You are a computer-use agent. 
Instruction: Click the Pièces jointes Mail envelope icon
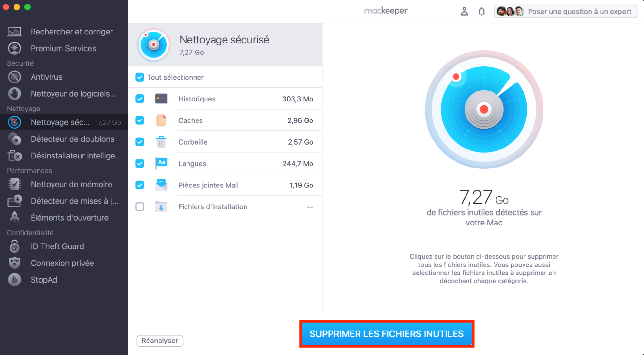coord(161,185)
